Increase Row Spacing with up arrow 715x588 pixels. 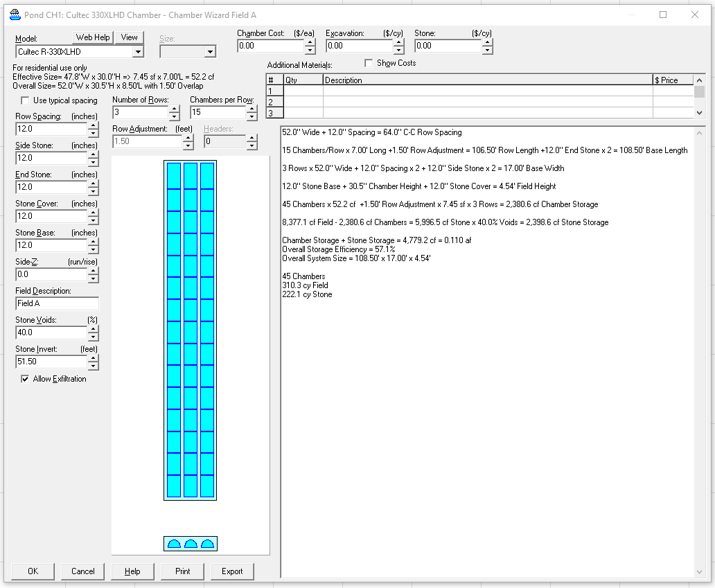[93, 126]
